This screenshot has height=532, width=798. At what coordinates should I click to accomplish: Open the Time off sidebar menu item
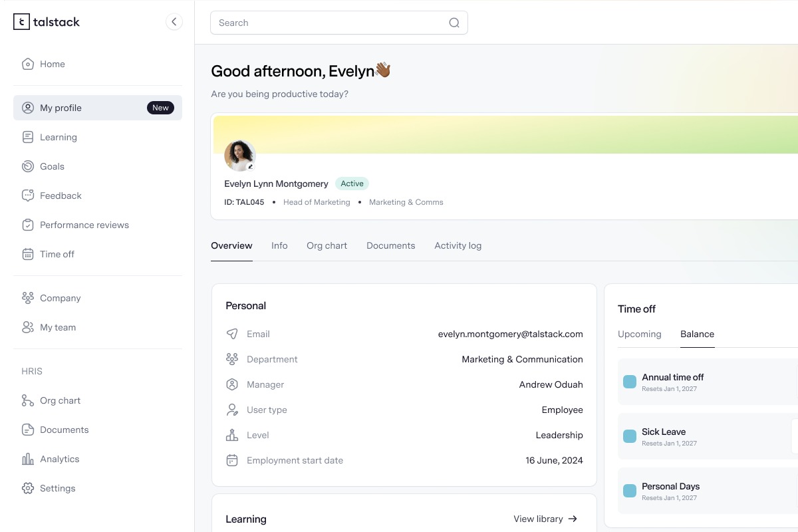pyautogui.click(x=98, y=254)
